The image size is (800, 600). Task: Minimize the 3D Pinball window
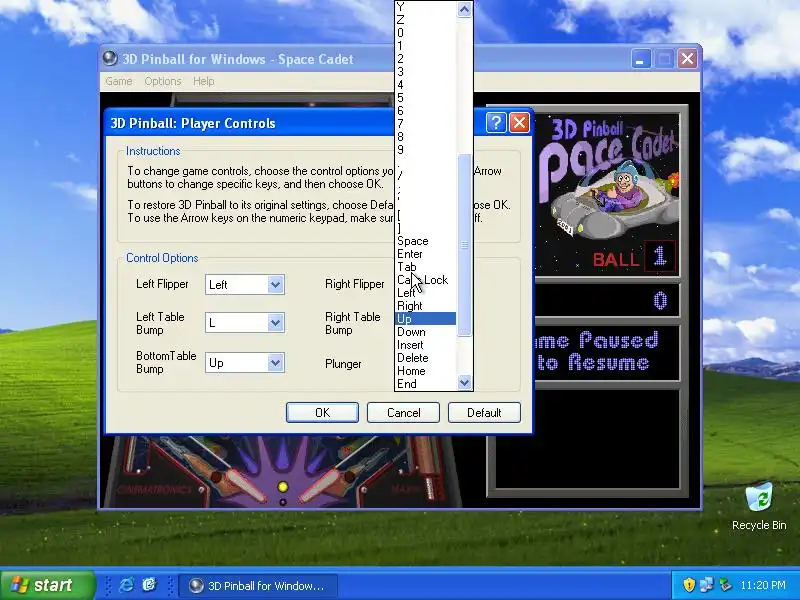pyautogui.click(x=641, y=59)
